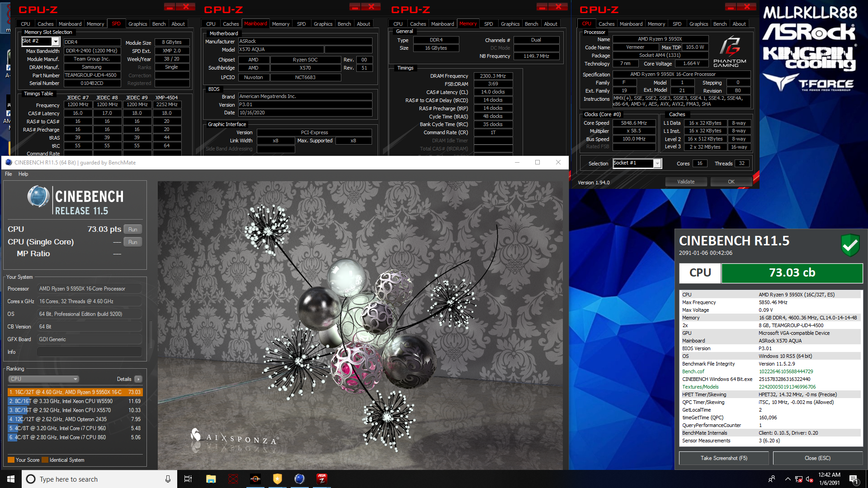Viewport: 868px width, 488px height.
Task: Click the Core Voltage value 1.664 V
Action: point(691,64)
